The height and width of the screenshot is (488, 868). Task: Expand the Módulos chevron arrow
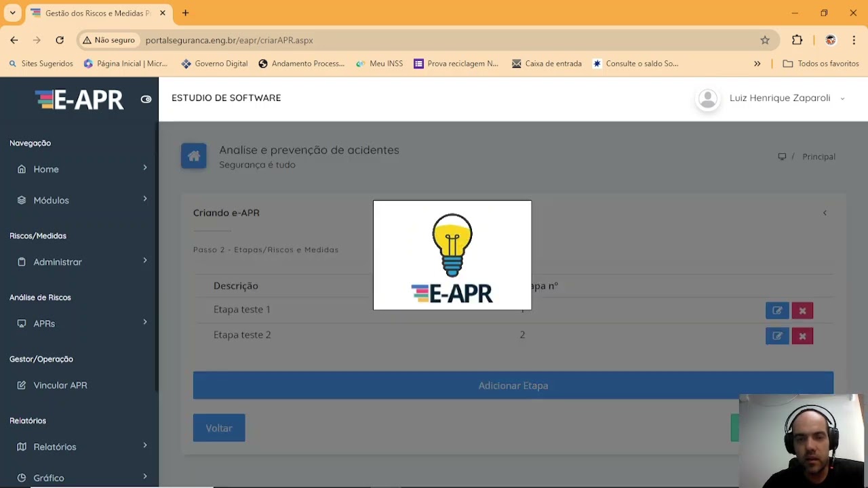144,199
